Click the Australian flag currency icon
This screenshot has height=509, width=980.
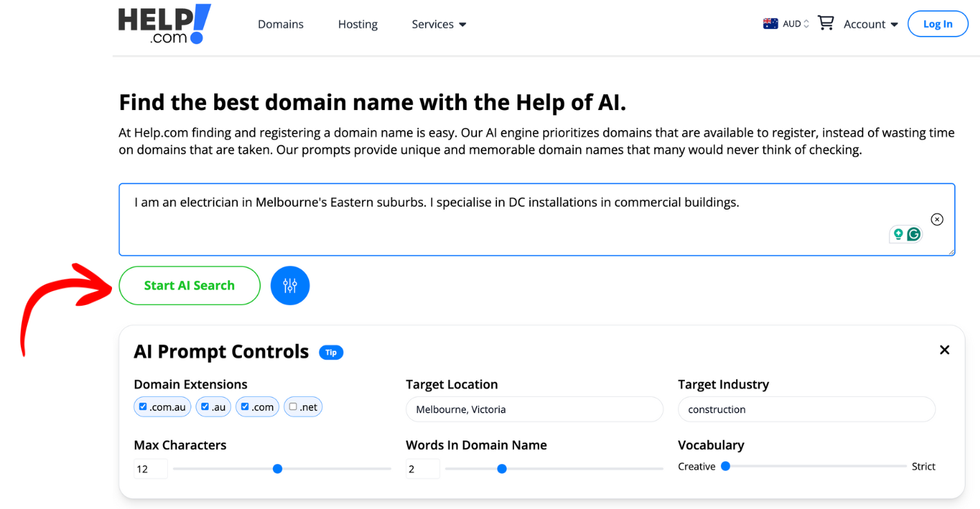[x=770, y=24]
